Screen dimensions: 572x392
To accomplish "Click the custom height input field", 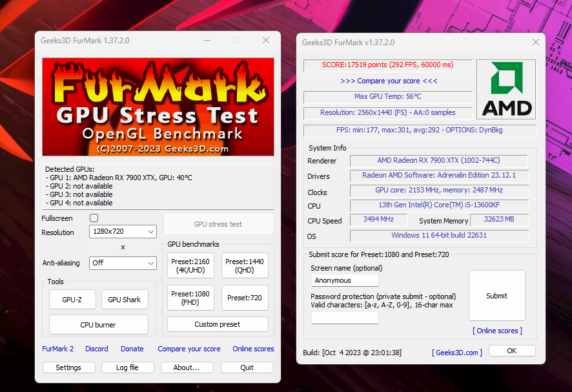I will [143, 247].
